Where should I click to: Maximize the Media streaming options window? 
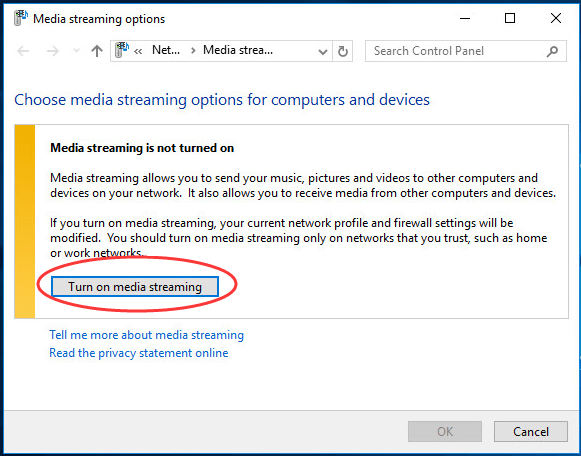[x=510, y=18]
